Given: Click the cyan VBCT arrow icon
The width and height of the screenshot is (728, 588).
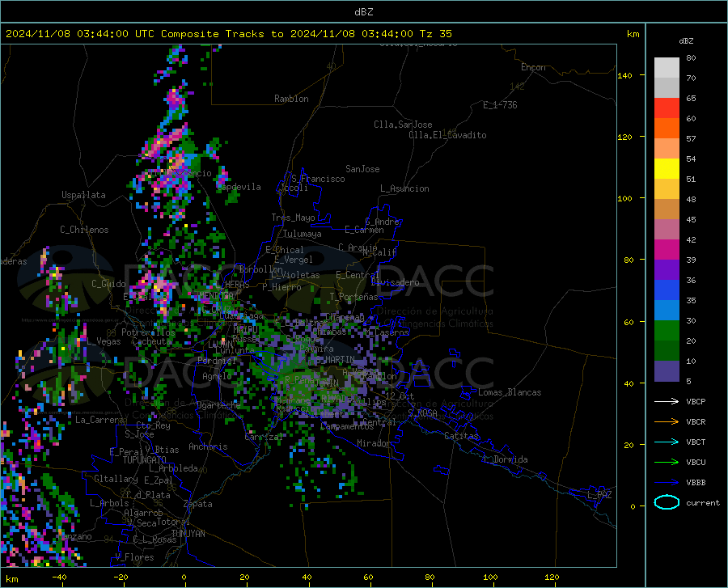Looking at the screenshot, I should pos(667,442).
